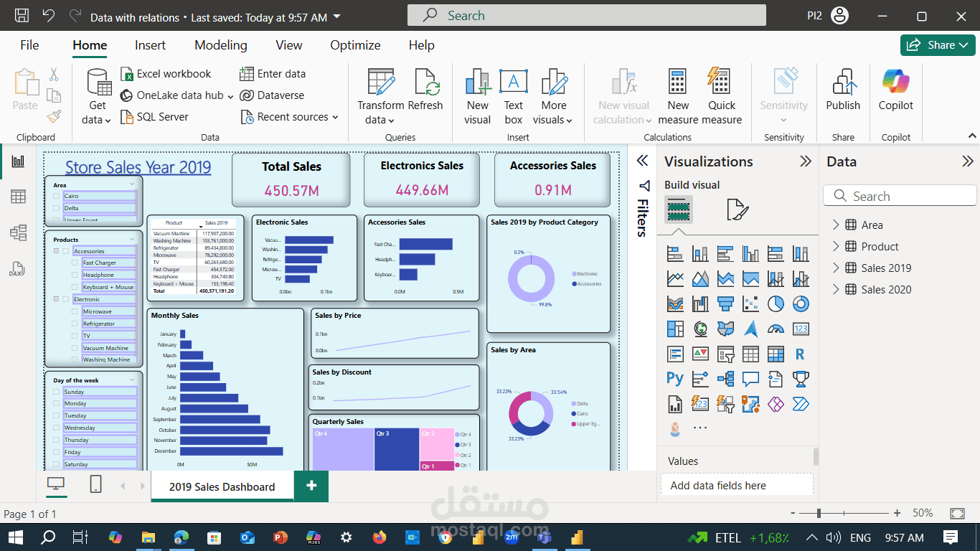Screen dimensions: 980x551
Task: Select the Python visual icon
Action: tap(675, 378)
